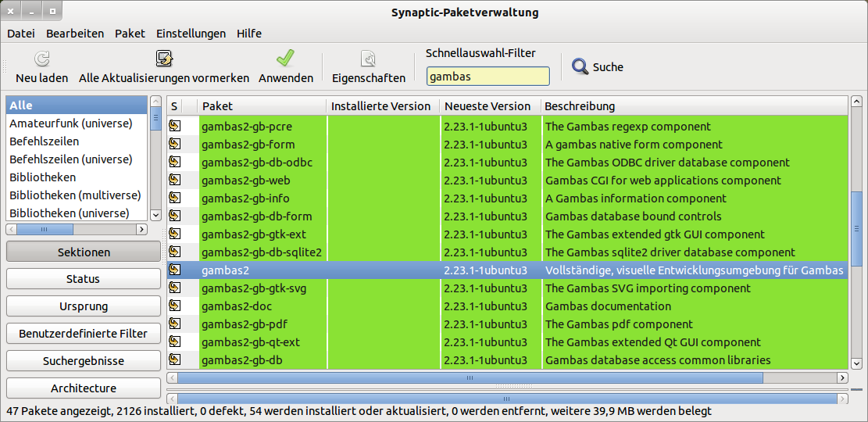This screenshot has height=422, width=868.
Task: Open the Bearbeiten menu
Action: click(x=75, y=34)
